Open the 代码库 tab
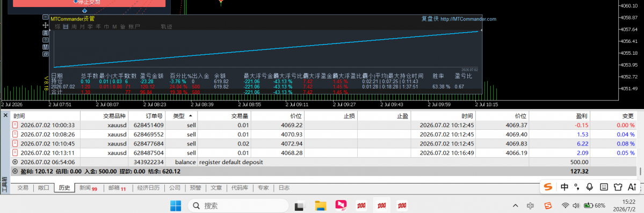644x213 pixels. click(240, 188)
